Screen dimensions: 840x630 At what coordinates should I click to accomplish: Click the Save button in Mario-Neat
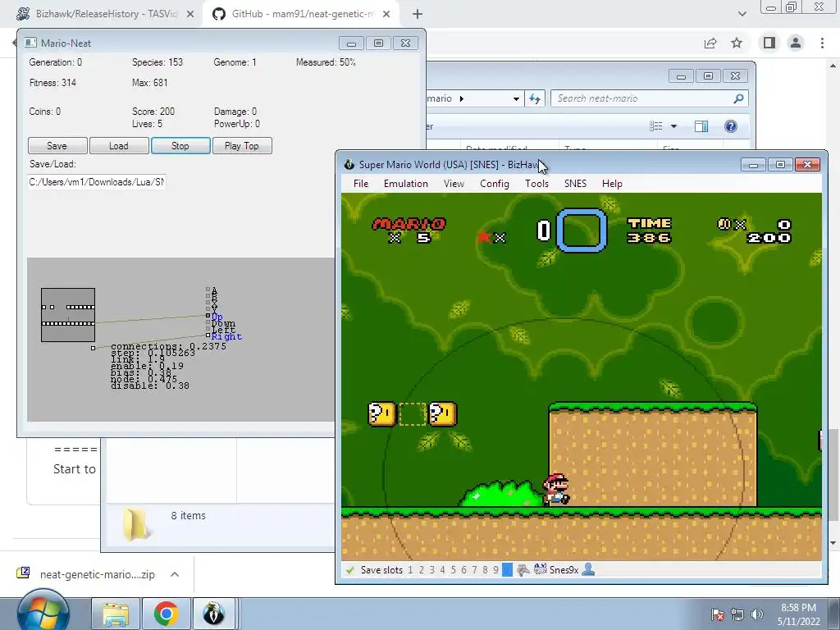57,146
